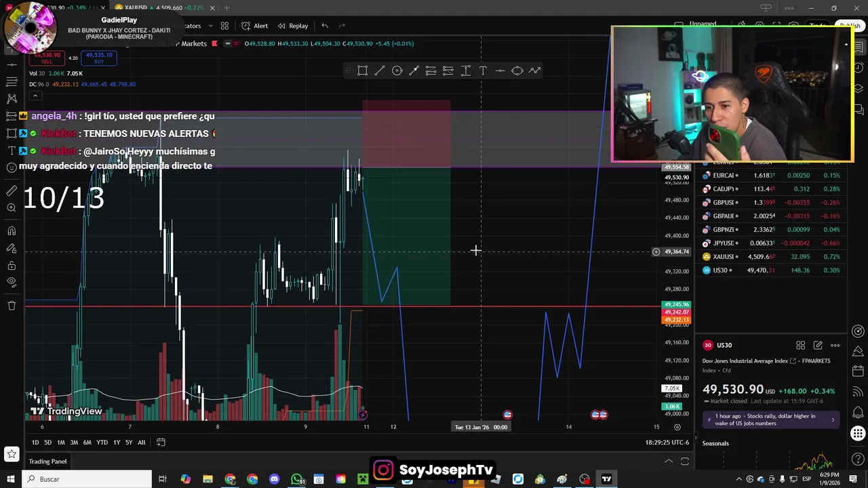
Task: Open chart settings gear on time axis
Action: point(677,427)
